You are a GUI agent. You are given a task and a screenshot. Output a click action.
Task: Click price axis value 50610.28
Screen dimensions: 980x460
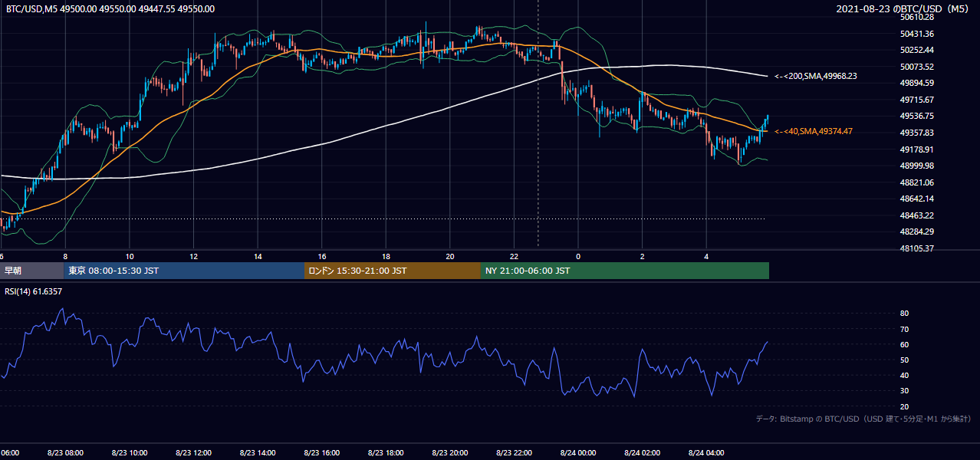[917, 17]
